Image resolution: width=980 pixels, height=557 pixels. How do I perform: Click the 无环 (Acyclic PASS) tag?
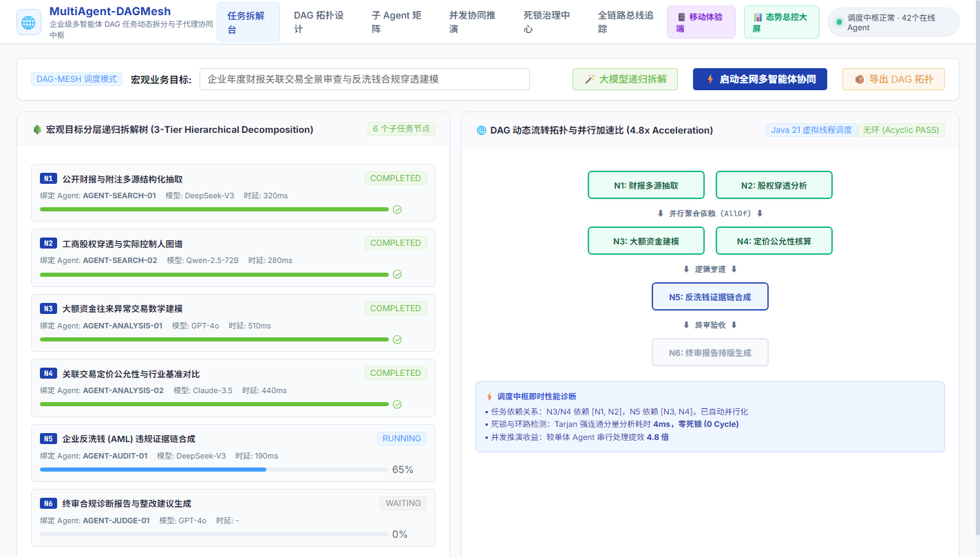(901, 130)
